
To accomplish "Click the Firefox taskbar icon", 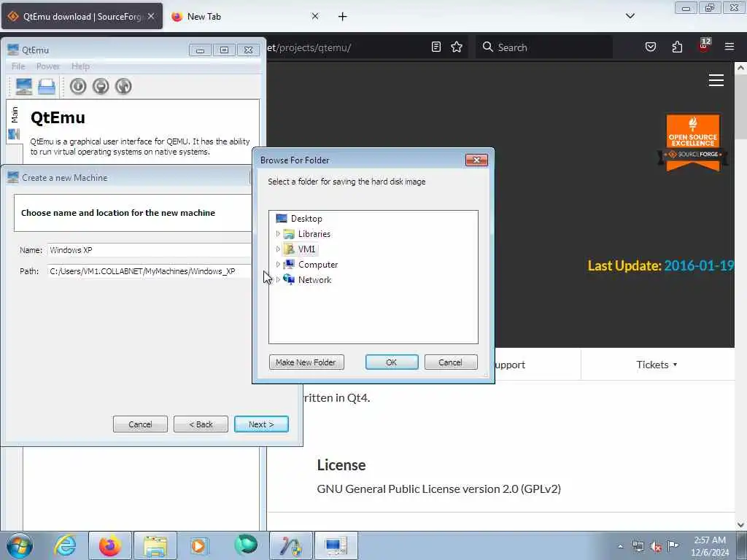I will [110, 545].
